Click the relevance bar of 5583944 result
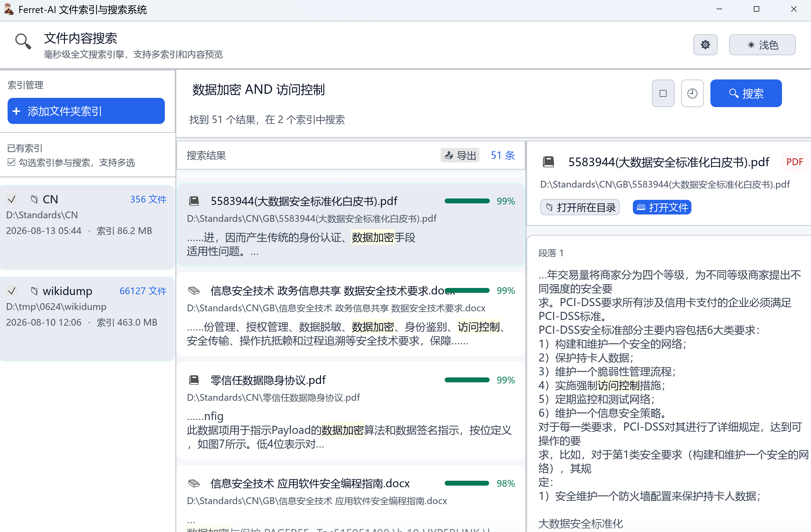Viewport: 811px width, 532px height. 467,201
